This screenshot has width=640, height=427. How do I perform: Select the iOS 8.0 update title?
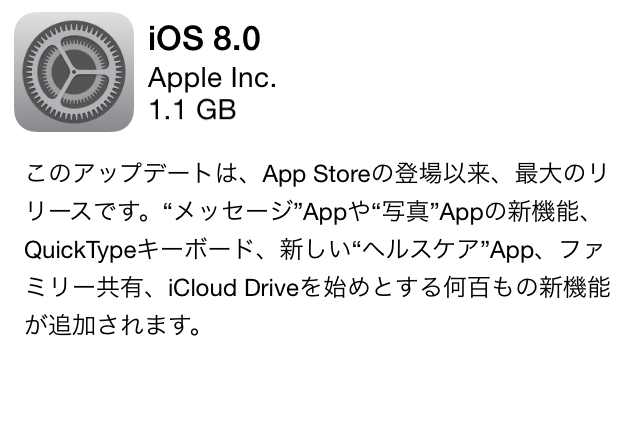click(x=204, y=39)
